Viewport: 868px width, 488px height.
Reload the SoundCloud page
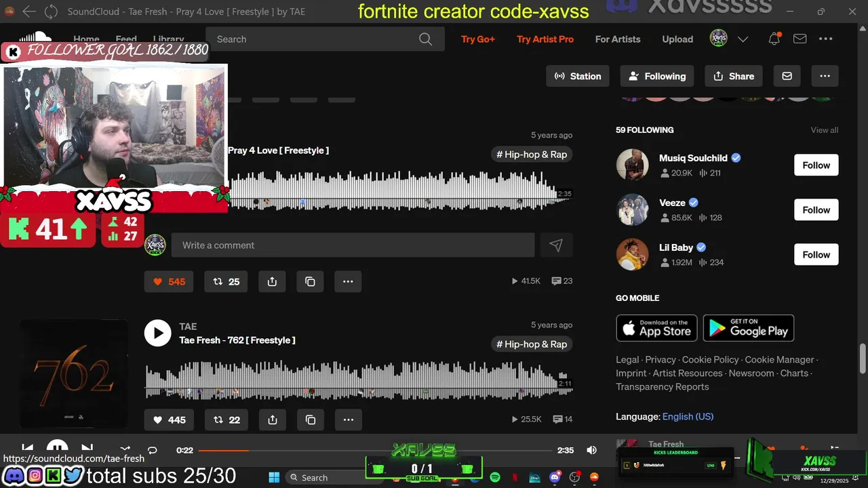click(x=52, y=12)
